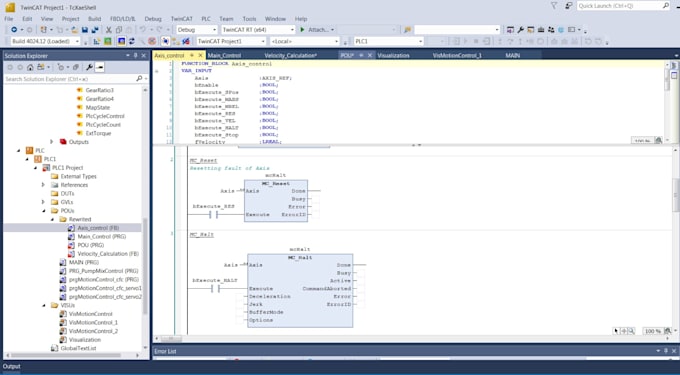Click the feedback icon beside Quick Launch
This screenshot has height=375, width=680.
click(x=569, y=6)
